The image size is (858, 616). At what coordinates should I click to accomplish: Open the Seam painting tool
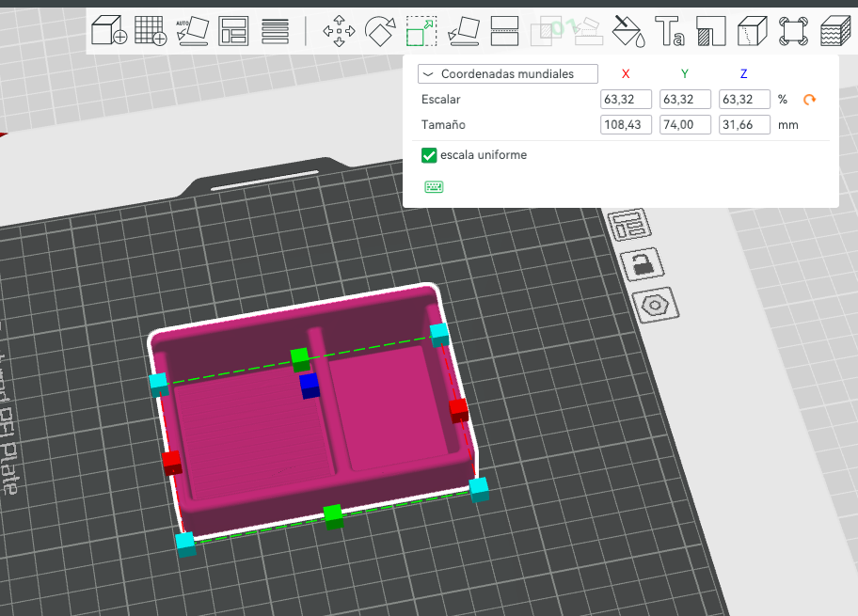(753, 31)
